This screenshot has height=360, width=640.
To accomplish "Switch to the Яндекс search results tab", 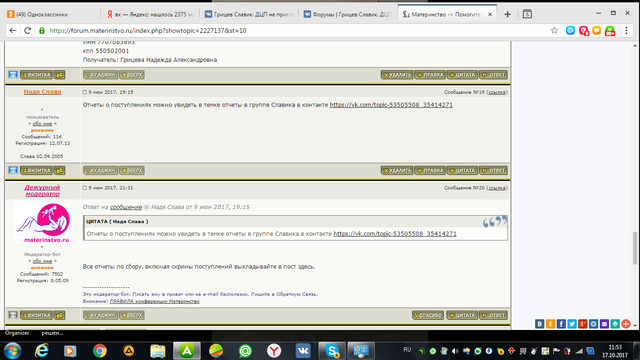I will pos(150,14).
